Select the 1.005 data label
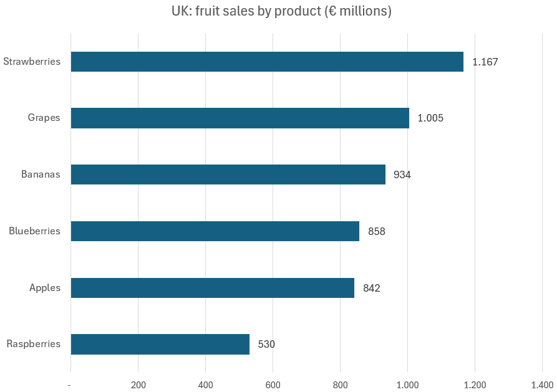 click(431, 118)
